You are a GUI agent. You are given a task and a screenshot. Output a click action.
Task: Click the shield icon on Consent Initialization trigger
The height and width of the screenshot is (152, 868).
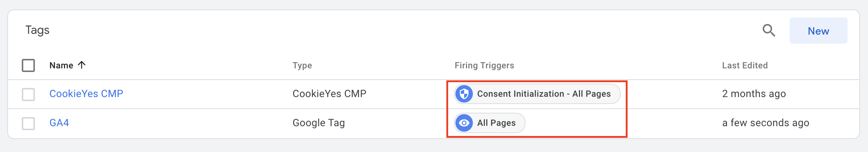click(464, 94)
